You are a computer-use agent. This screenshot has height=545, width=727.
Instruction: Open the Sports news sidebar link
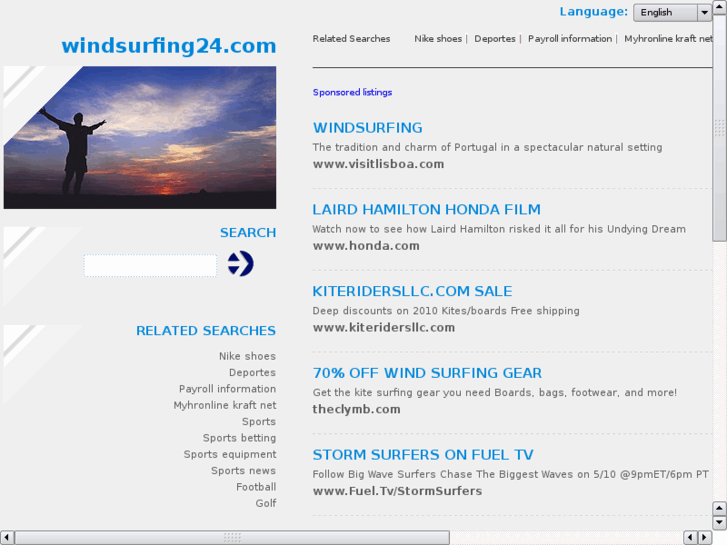click(x=243, y=470)
